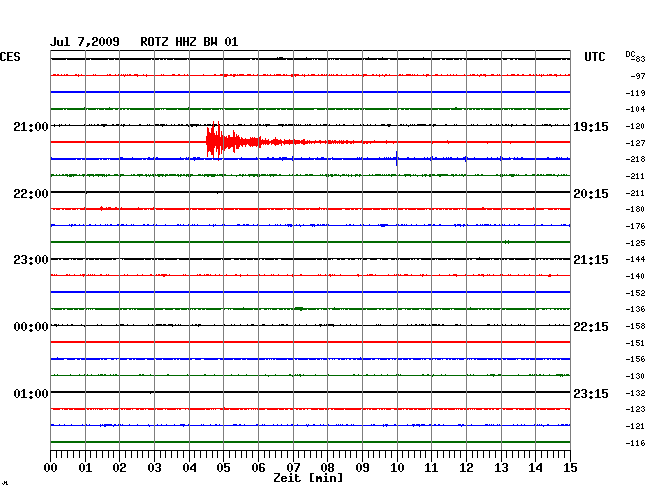Click the DC header above offset values

coord(630,54)
